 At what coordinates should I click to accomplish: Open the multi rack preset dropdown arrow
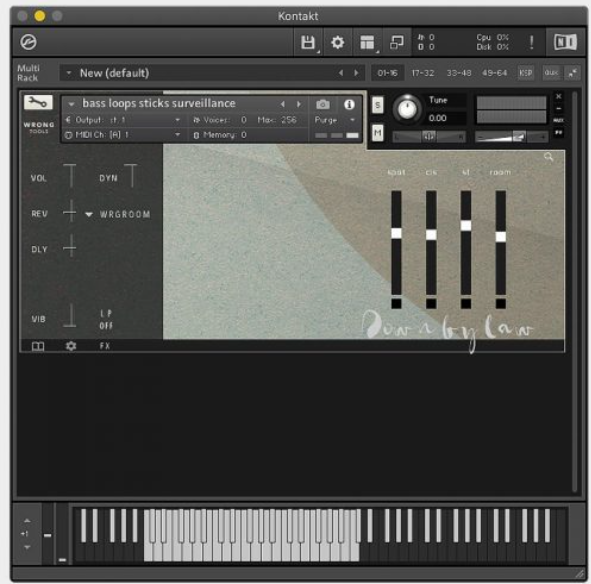pos(69,73)
